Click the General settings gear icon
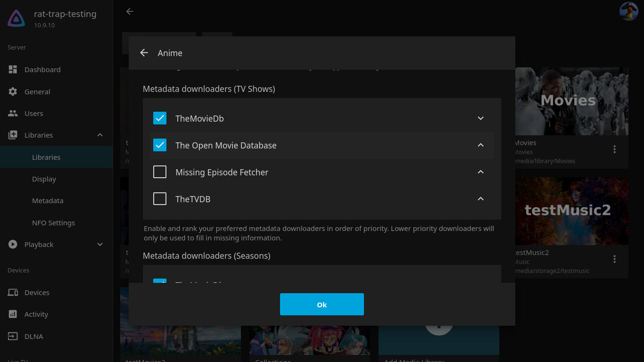Screen dimensions: 644x362 tap(13, 91)
